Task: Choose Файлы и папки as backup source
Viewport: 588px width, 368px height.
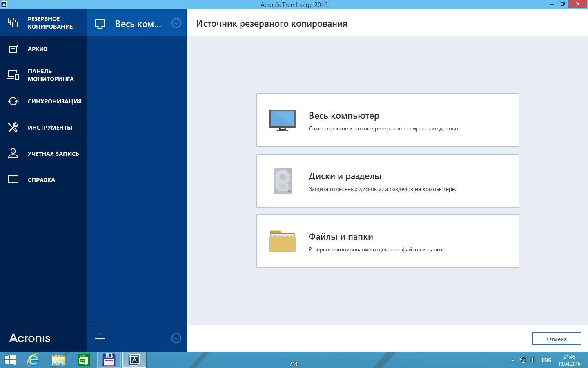Action: pyautogui.click(x=388, y=241)
